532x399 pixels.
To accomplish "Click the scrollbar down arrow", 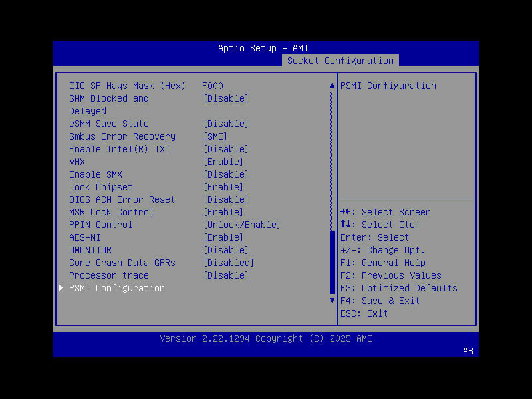I will tap(331, 300).
